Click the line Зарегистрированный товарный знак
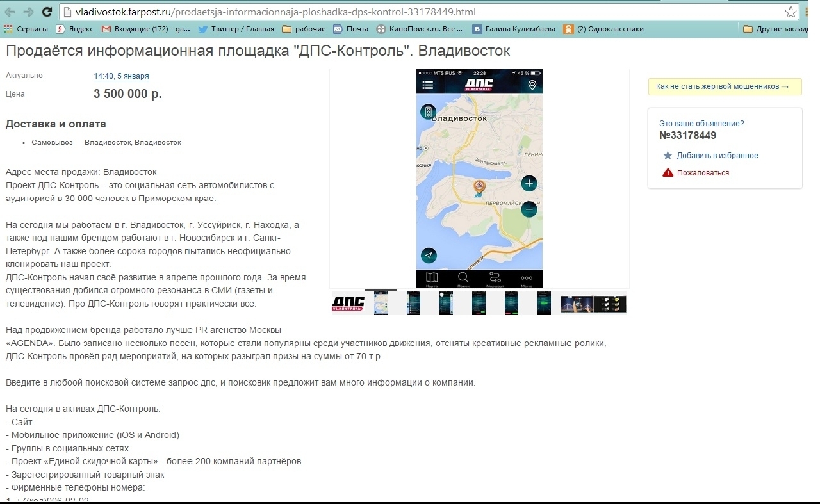This screenshot has width=820, height=504. (x=85, y=475)
